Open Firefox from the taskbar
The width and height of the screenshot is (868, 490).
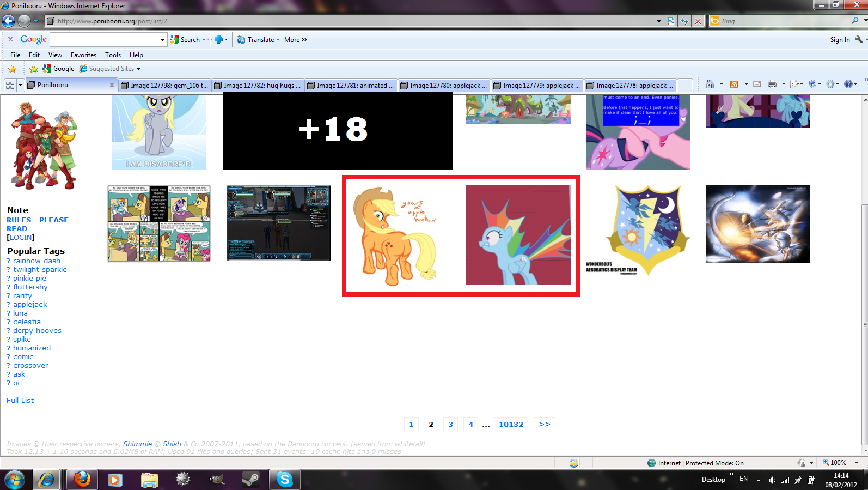(82, 480)
